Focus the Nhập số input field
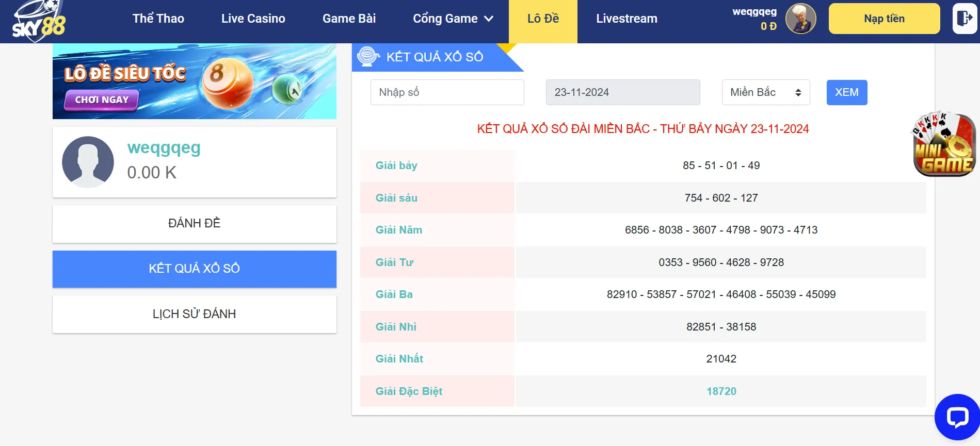This screenshot has height=446, width=980. [x=447, y=92]
